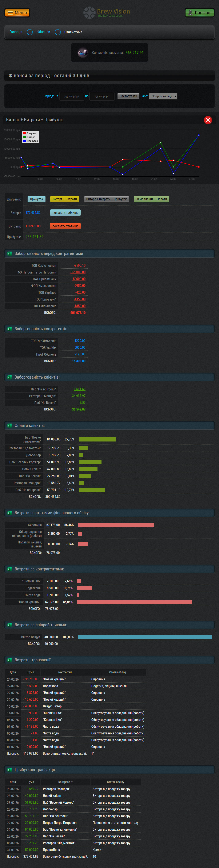Click Excel icon beside "Витрати за співробітниками"
Image resolution: width=219 pixels, height=868 pixels.
(9, 625)
